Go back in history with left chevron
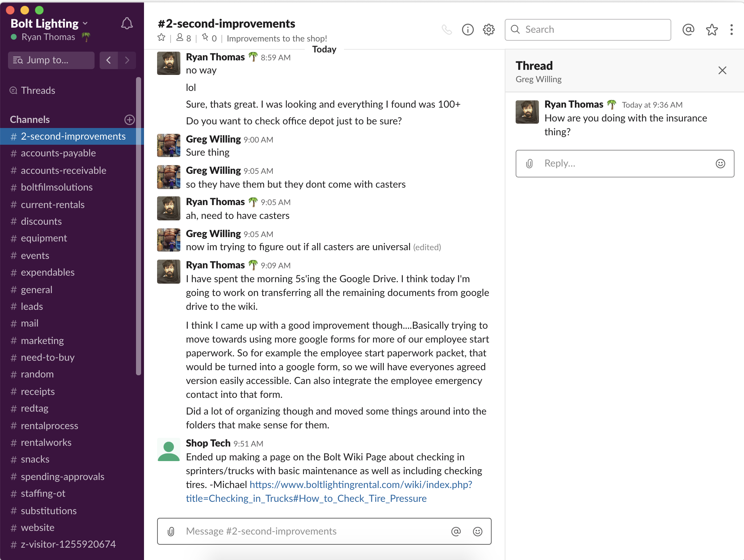 pos(108,60)
